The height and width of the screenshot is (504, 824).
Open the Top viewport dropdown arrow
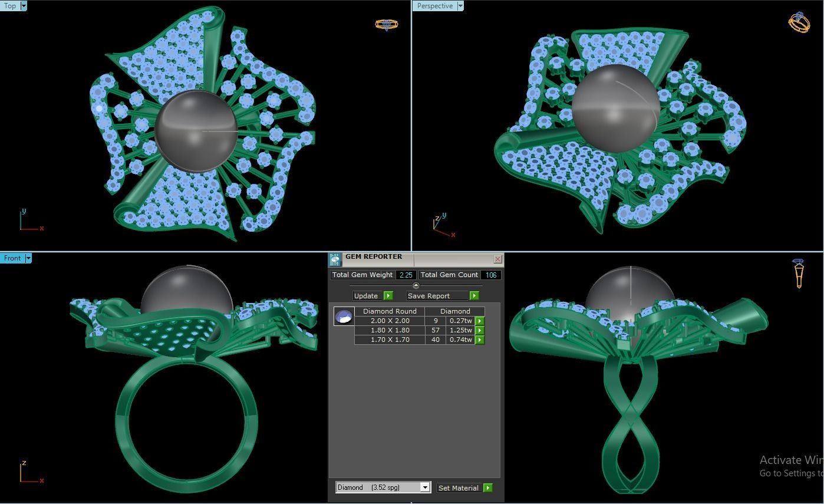tap(24, 6)
